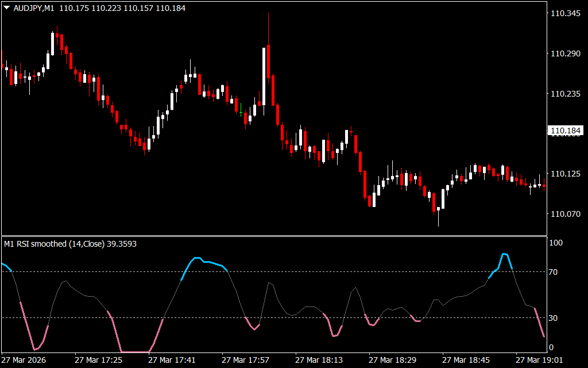Click the triangle arrow beside AUDJPY,M1
The width and height of the screenshot is (588, 368).
(6, 9)
